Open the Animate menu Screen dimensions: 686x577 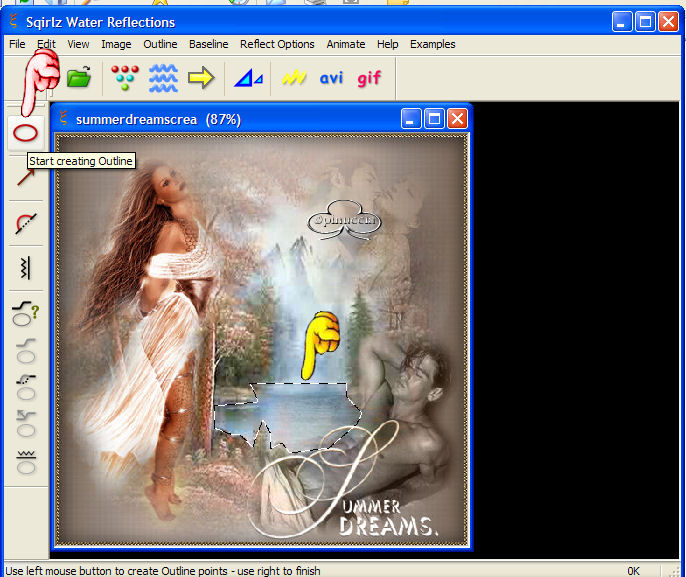(x=346, y=44)
